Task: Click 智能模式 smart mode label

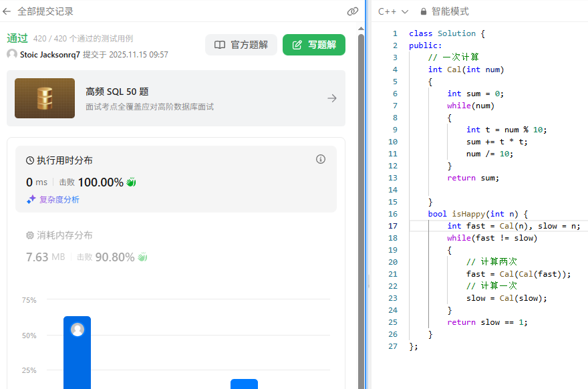Action: (x=450, y=11)
